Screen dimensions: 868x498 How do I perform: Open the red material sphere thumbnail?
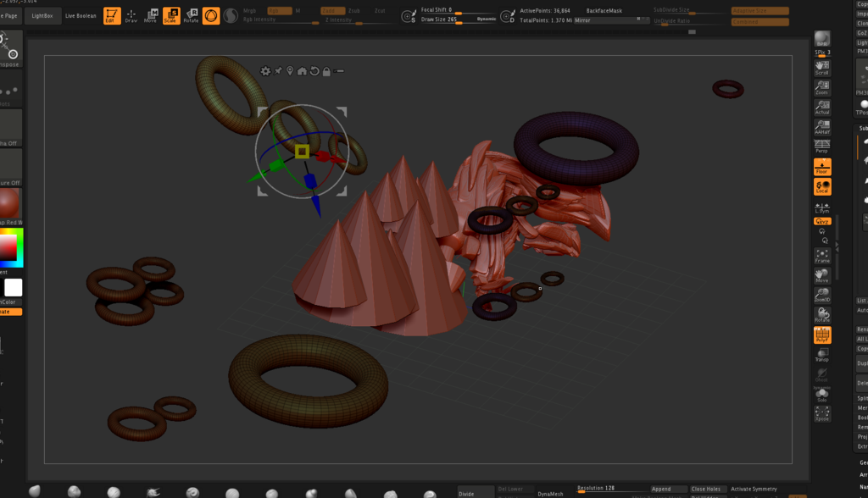[9, 203]
